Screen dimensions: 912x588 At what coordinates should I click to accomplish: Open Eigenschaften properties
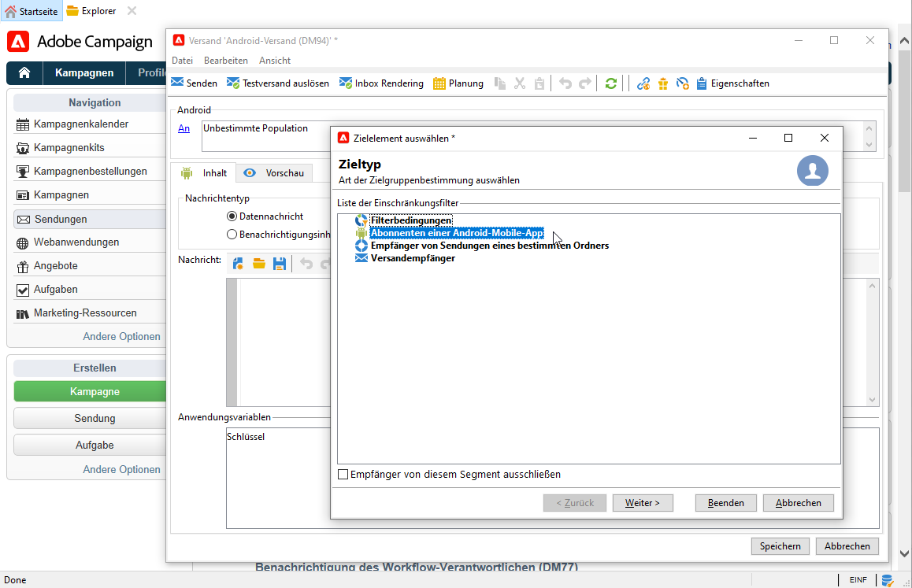[732, 83]
